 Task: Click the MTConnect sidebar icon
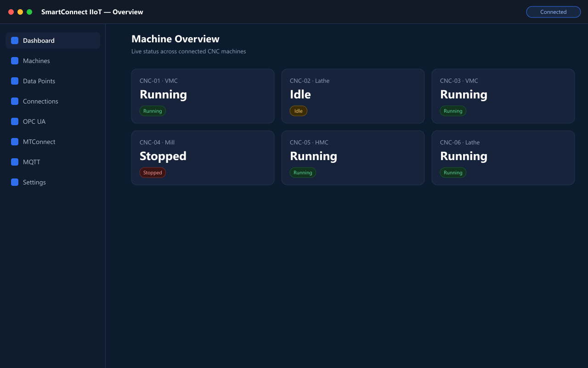15,142
